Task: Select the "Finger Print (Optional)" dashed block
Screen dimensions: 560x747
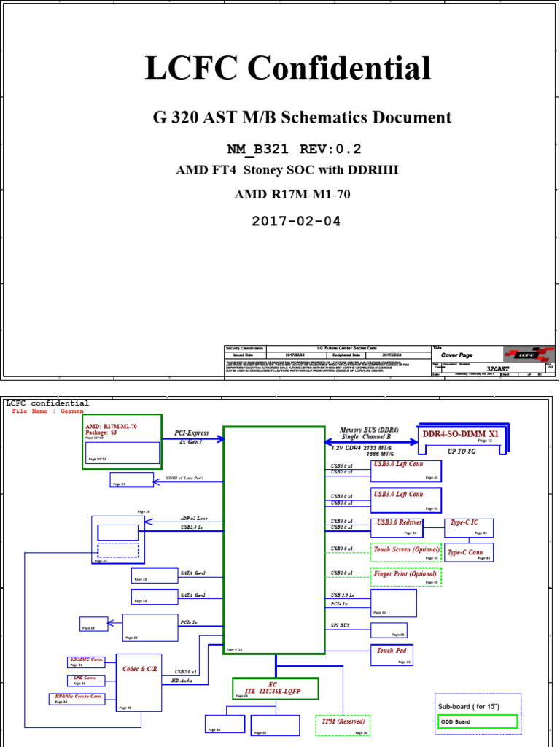Action: (x=406, y=577)
